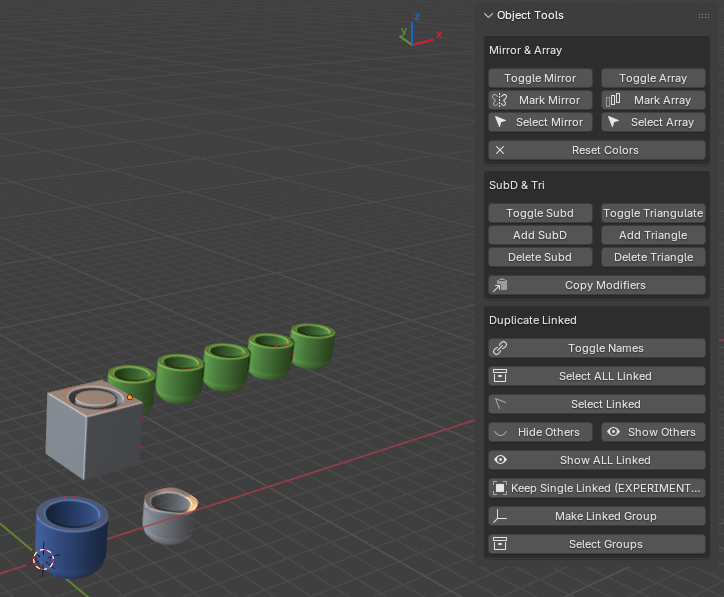
Task: Click the Toggle Names link icon
Action: point(500,348)
